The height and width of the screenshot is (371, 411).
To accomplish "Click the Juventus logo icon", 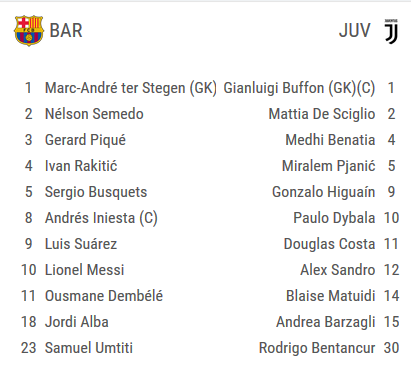I will (x=391, y=31).
